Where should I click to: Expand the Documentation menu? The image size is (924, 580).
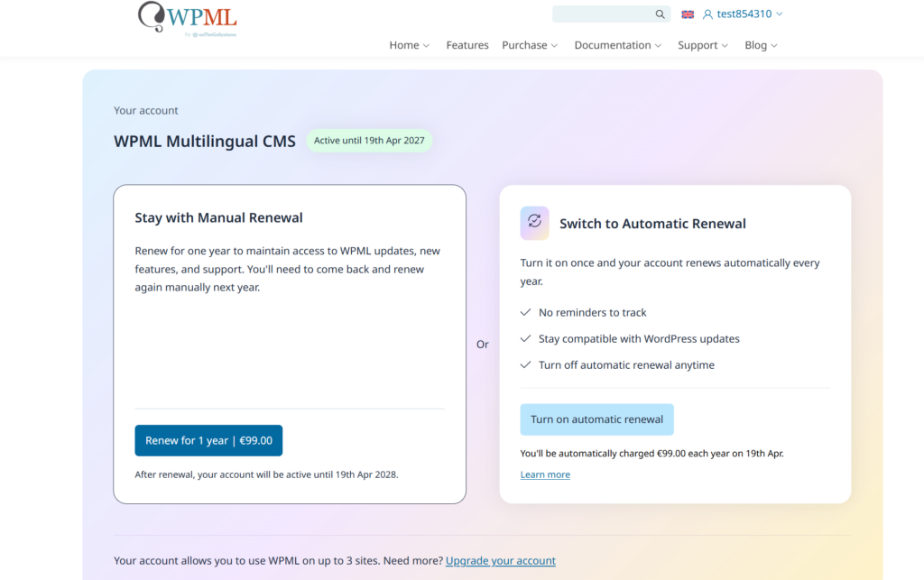coord(613,44)
